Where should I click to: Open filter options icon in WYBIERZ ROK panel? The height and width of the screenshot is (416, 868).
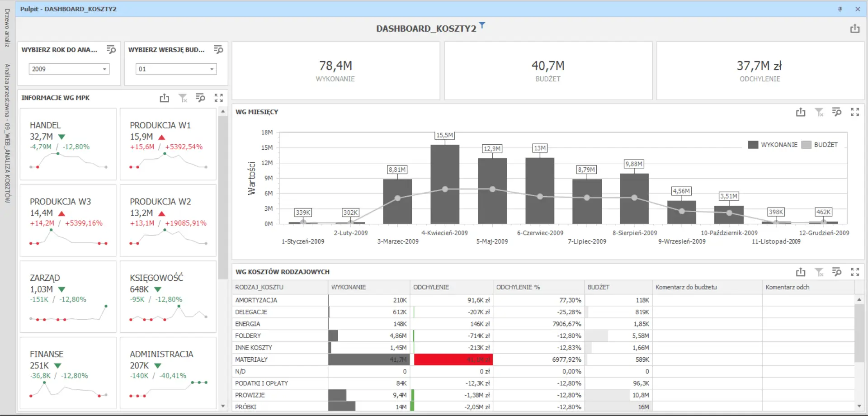pos(111,50)
